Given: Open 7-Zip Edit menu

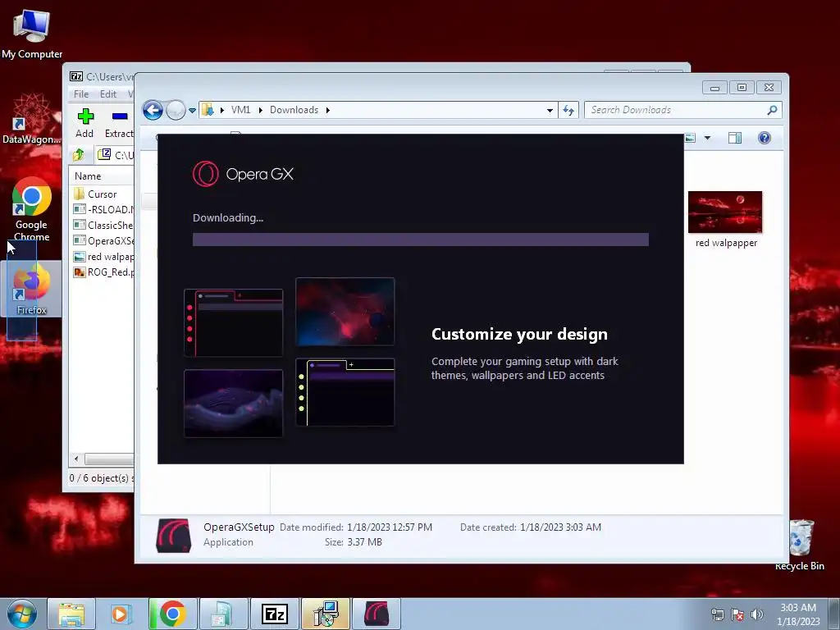Looking at the screenshot, I should click(107, 94).
